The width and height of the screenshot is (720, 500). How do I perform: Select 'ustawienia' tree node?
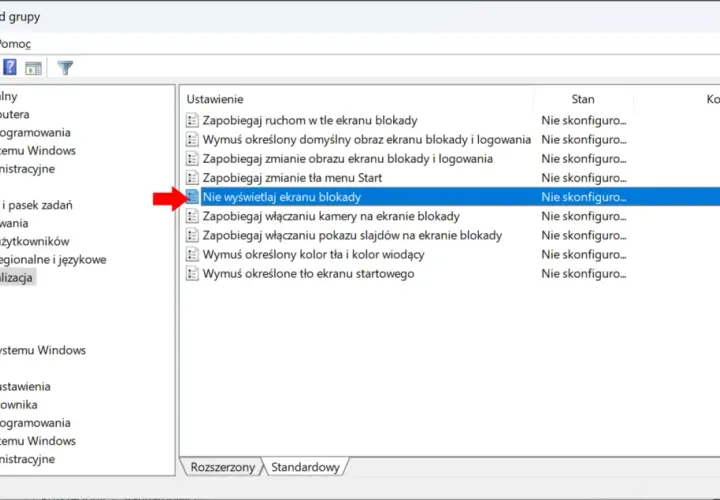click(x=25, y=386)
